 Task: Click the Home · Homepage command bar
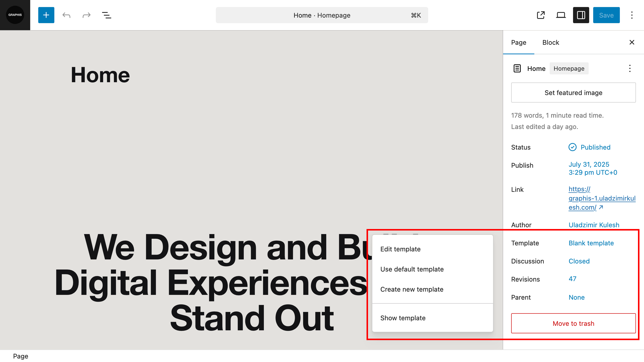(x=322, y=15)
